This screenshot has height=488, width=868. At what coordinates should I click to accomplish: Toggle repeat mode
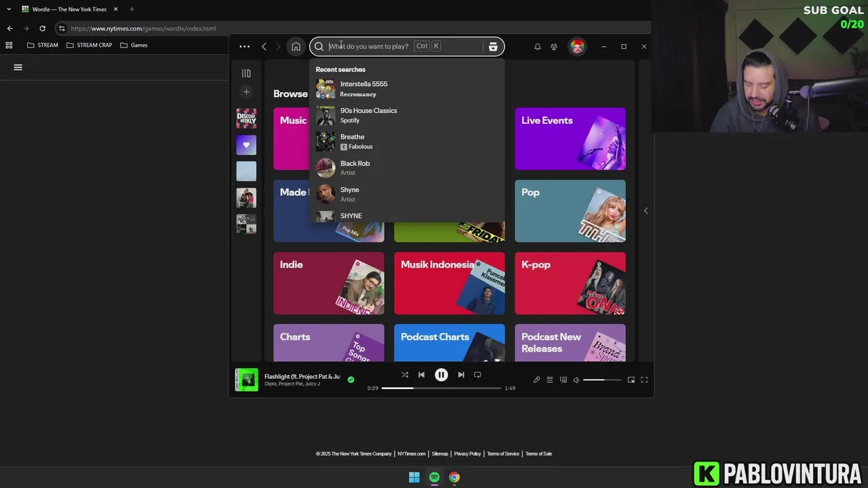pyautogui.click(x=477, y=375)
